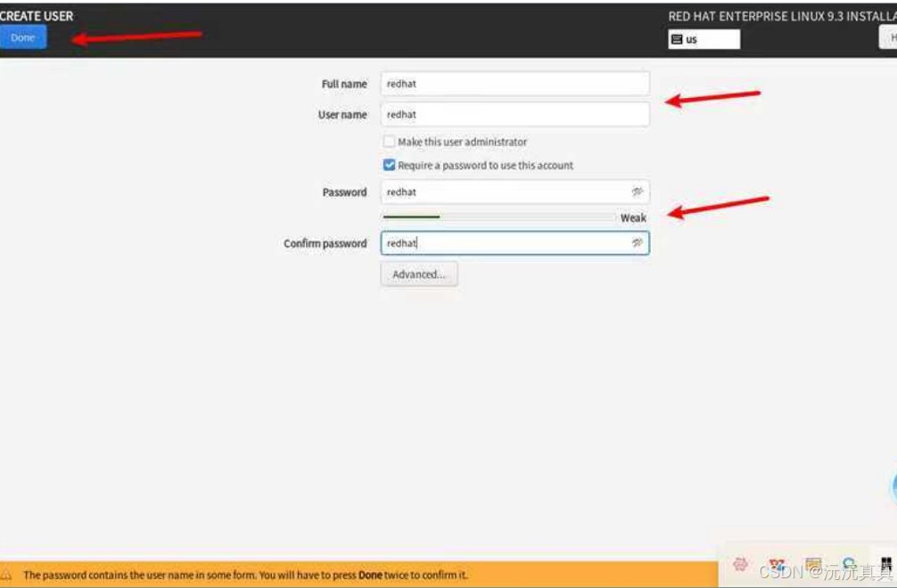This screenshot has height=588, width=897.
Task: Click into the Confirm password field
Action: (x=514, y=243)
